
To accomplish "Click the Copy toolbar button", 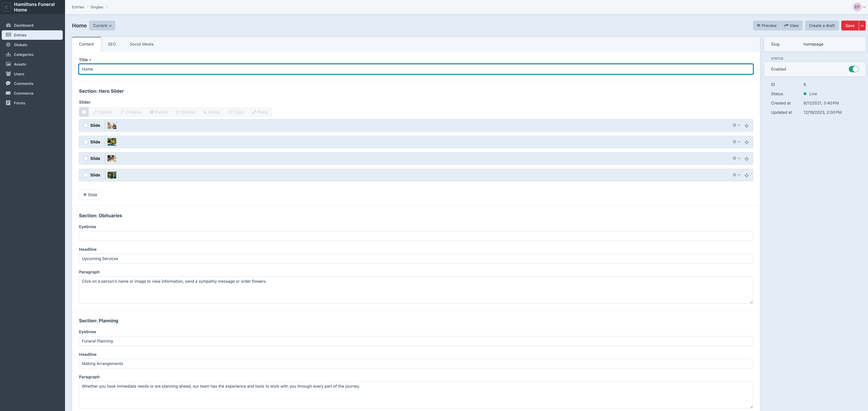I will (x=236, y=112).
